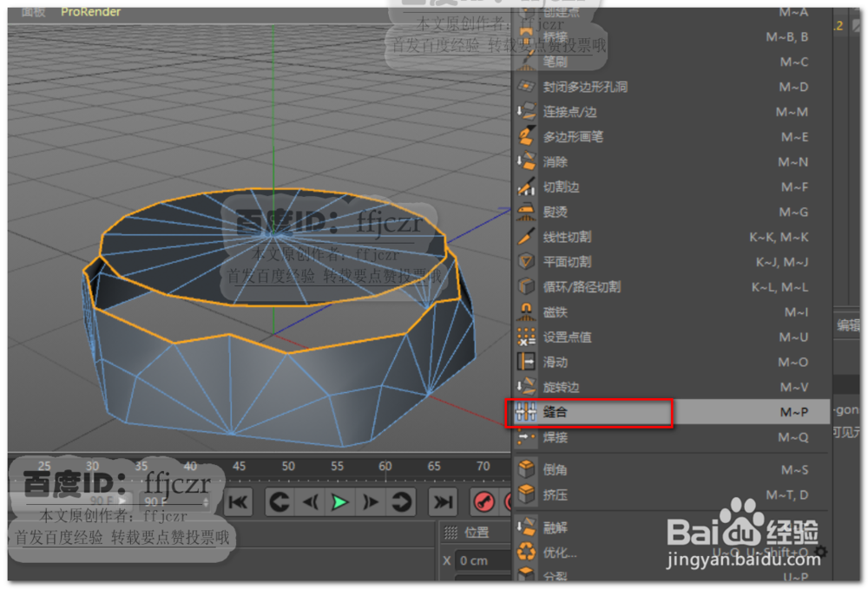The height and width of the screenshot is (589, 868).
Task: Select the 笔刷 brush icon
Action: coord(526,62)
